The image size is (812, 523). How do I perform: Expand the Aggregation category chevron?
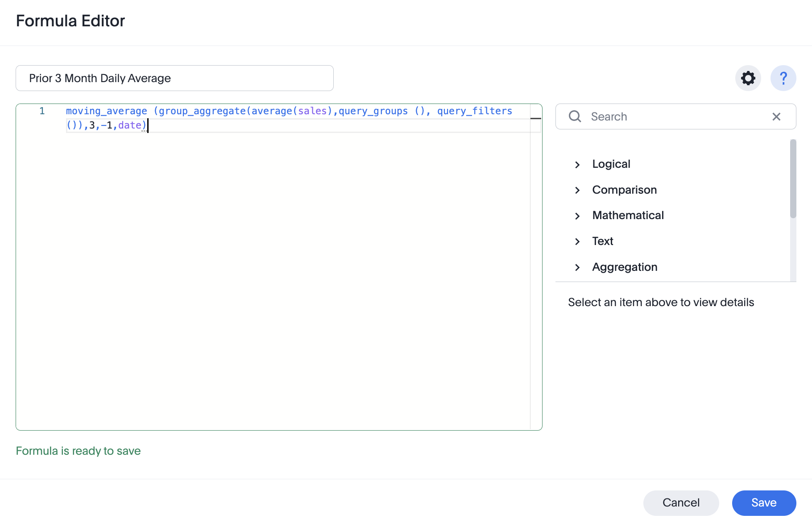point(577,267)
